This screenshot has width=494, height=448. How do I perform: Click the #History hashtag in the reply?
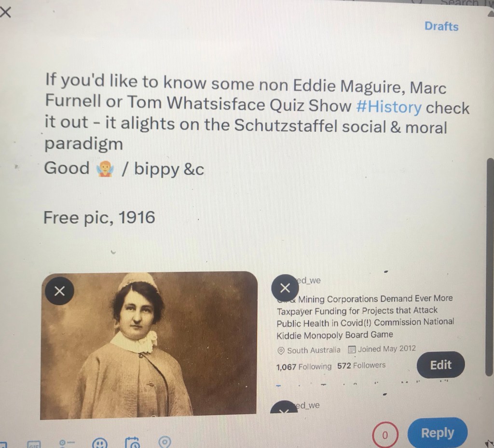tap(389, 107)
